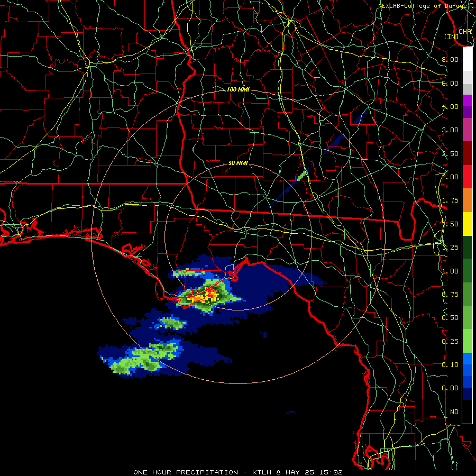The width and height of the screenshot is (476, 476).
Task: Click the 2.00 value on the scale
Action: [x=450, y=177]
